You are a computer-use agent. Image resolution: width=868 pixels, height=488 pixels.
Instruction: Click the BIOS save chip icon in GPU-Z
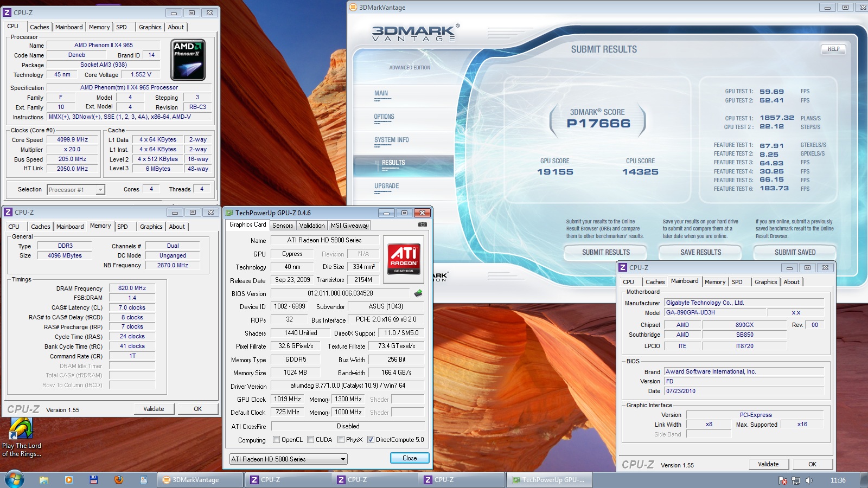click(x=418, y=293)
